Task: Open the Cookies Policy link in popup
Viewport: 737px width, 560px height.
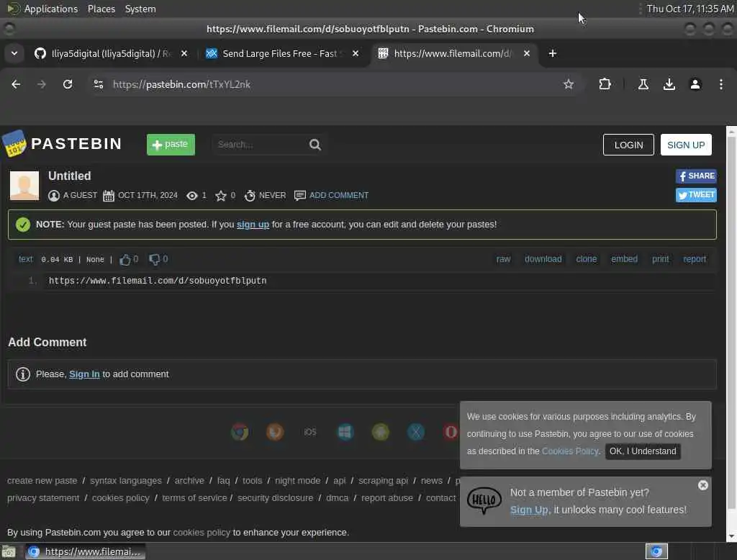Action: pyautogui.click(x=570, y=451)
